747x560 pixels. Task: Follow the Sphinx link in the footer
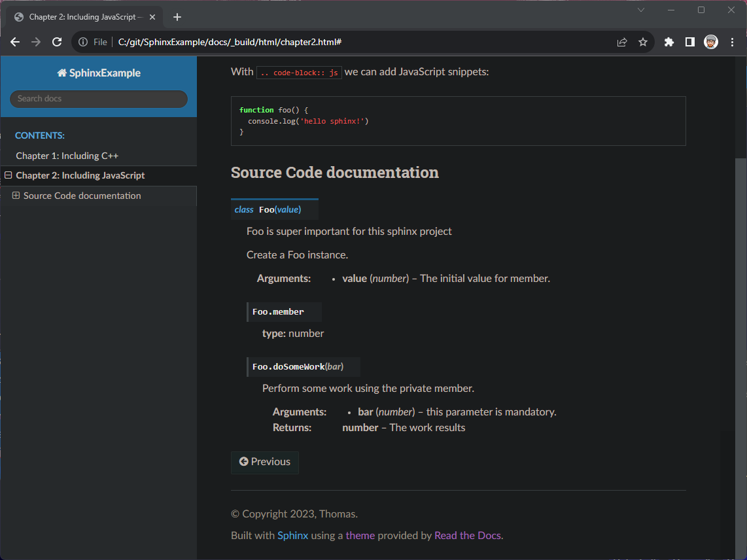point(292,535)
